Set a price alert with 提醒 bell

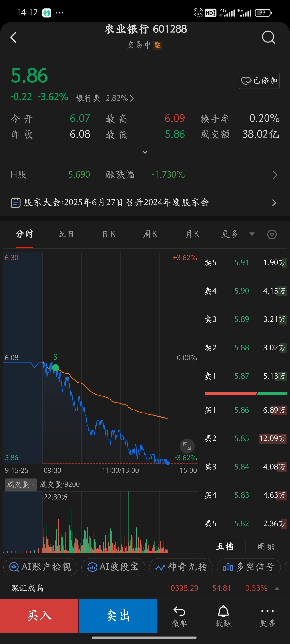[223, 616]
